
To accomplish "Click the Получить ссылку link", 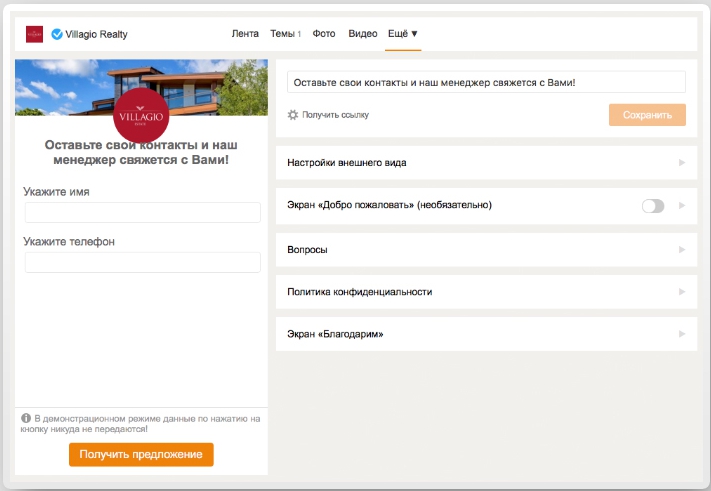I will (x=335, y=115).
